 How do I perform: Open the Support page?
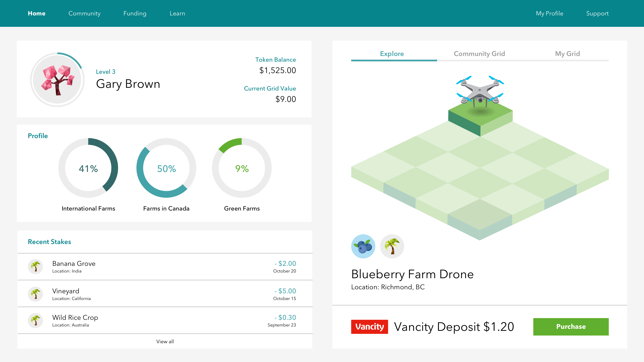point(598,13)
